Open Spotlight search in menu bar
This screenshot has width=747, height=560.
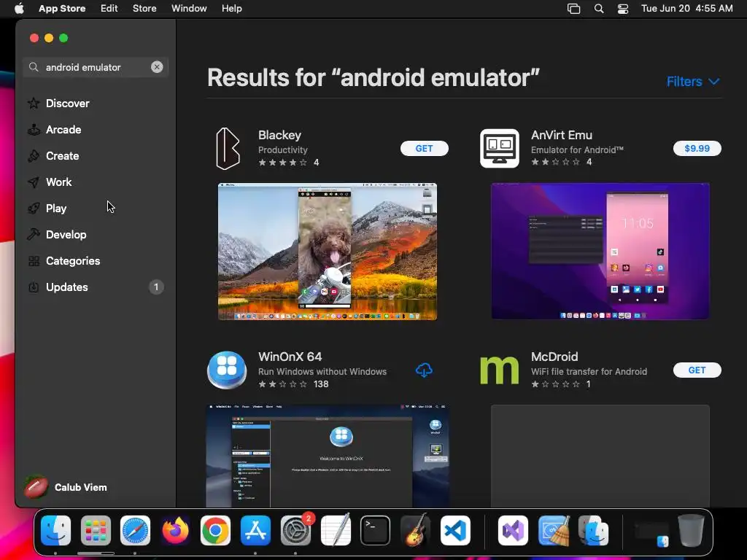click(599, 9)
